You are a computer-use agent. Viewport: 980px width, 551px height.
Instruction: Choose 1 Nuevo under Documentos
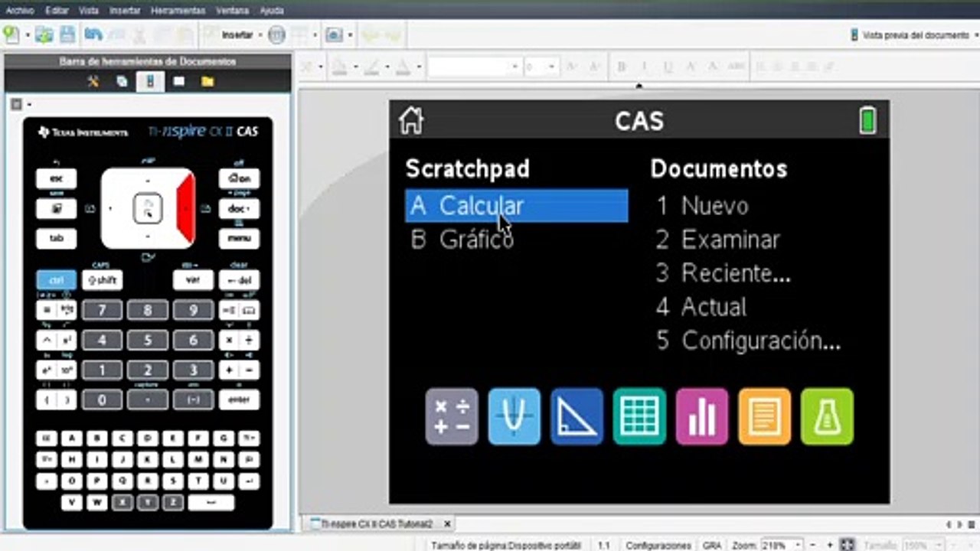point(702,206)
